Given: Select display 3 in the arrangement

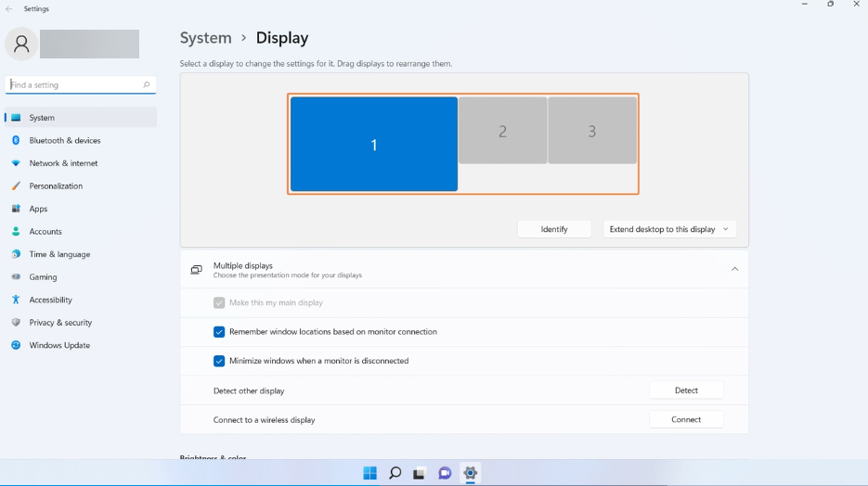Looking at the screenshot, I should click(x=591, y=131).
